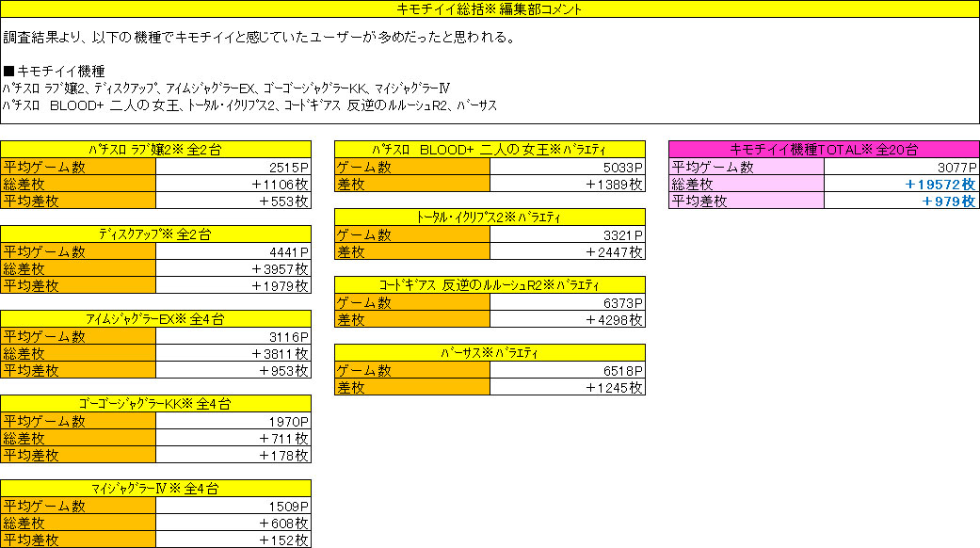Screen dimensions: 980x548
Task: Click the トータル・イクリプス2※バラエティ header
Action: (x=490, y=218)
